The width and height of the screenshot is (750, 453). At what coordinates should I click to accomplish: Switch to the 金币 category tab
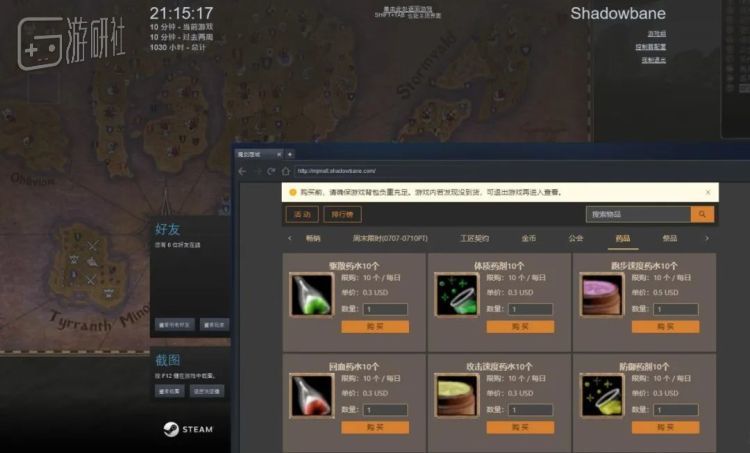[529, 238]
